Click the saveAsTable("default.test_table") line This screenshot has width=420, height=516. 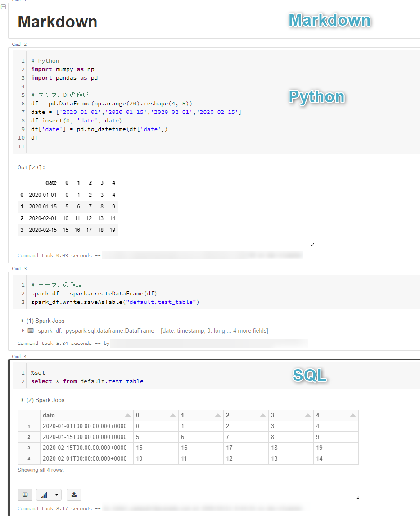[115, 302]
